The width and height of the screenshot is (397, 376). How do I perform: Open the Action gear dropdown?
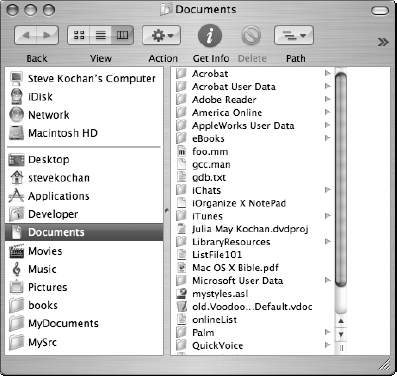(x=162, y=35)
